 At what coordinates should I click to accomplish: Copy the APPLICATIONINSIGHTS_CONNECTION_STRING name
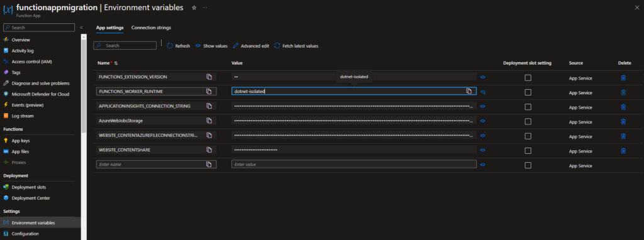coord(209,106)
